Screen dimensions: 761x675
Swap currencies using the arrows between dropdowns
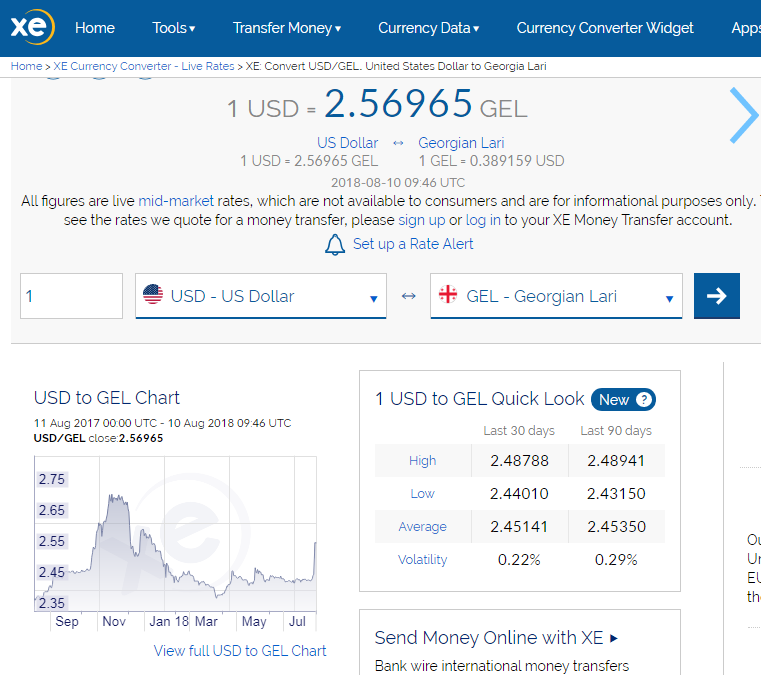(x=408, y=297)
